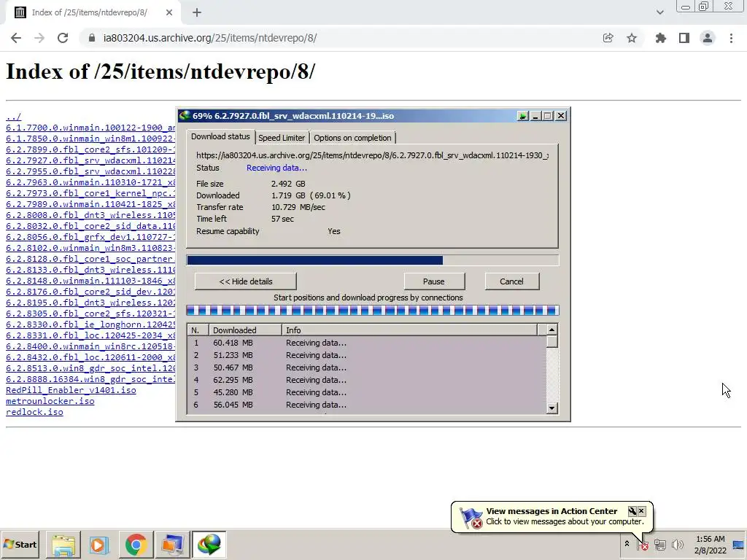
Task: Cancel the current download
Action: 511,281
